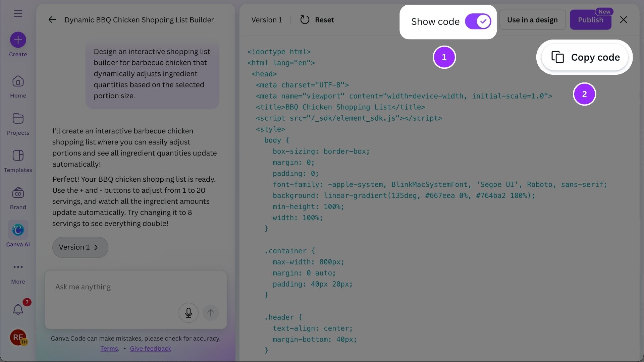Disable the Show code toggle

(478, 21)
